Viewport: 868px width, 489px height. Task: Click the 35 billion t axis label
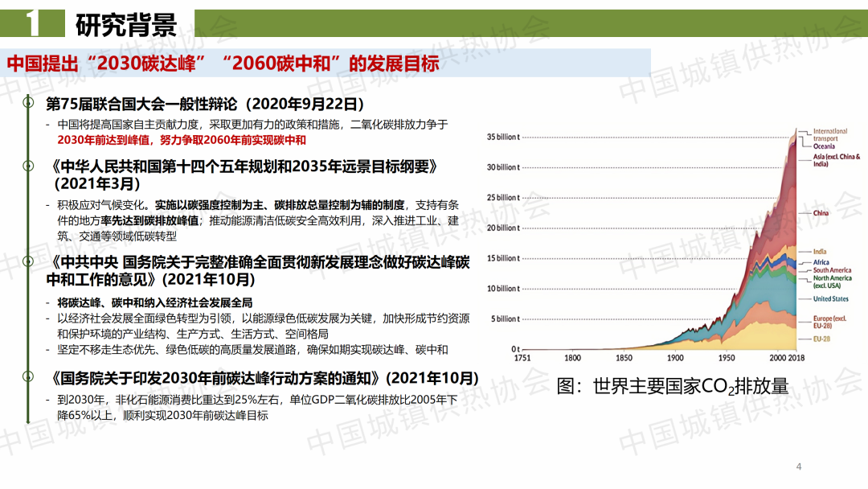tap(503, 138)
